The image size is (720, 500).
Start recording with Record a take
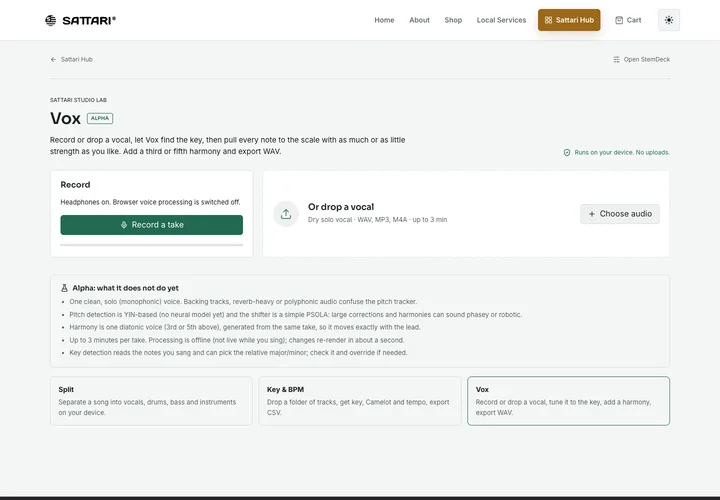click(x=152, y=225)
